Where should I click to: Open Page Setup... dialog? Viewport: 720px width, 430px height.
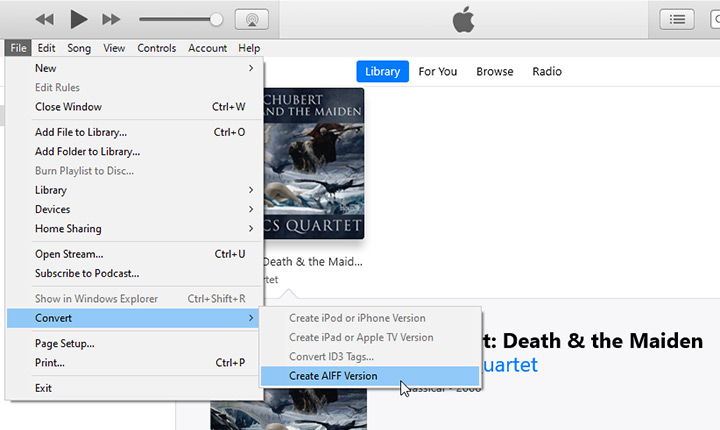(x=135, y=344)
